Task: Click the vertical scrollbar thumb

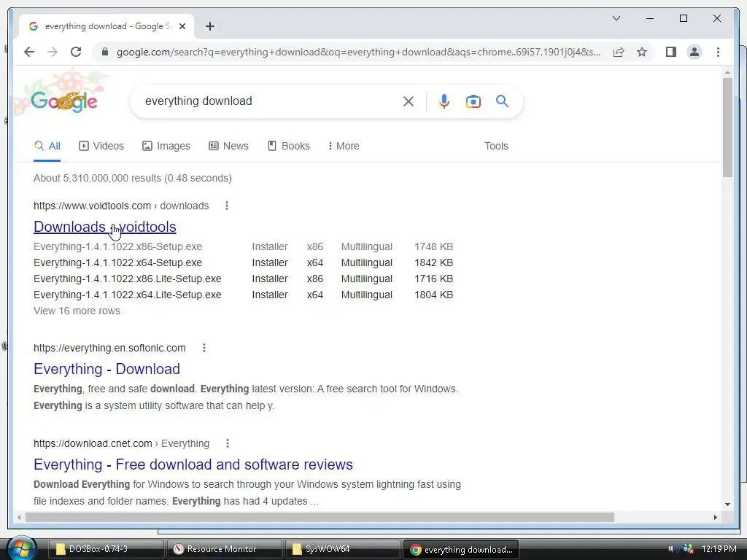Action: click(727, 127)
